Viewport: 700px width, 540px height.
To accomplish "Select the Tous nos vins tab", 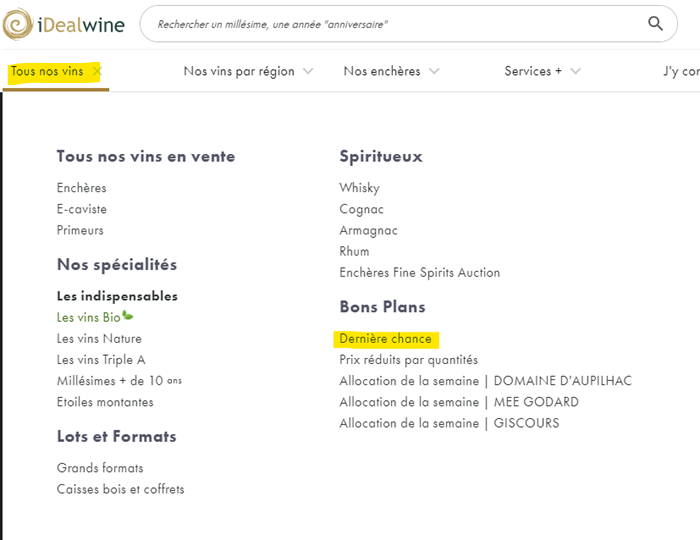I will tap(47, 71).
